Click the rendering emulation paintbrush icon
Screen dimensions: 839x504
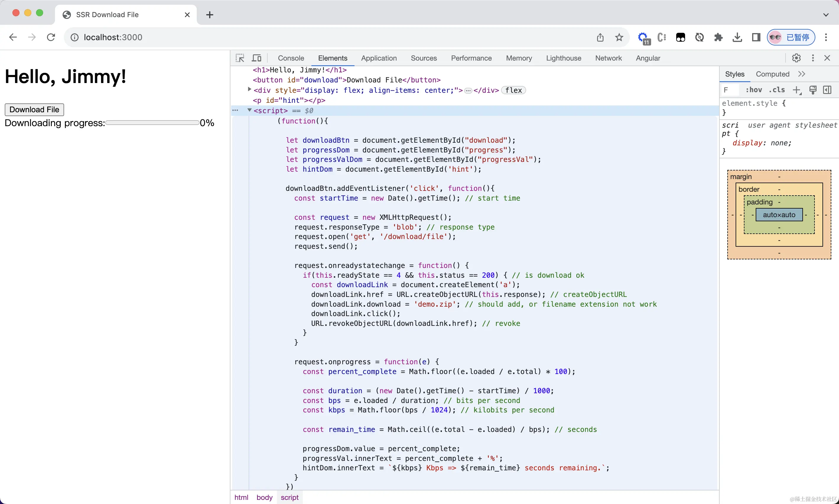pos(813,90)
